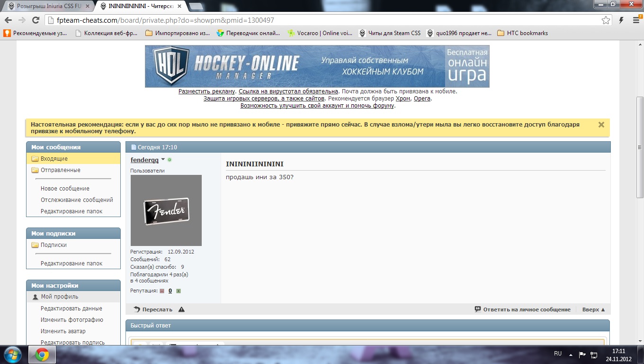Image resolution: width=644 pixels, height=364 pixels.
Task: Click the Переслать forward button
Action: point(153,309)
